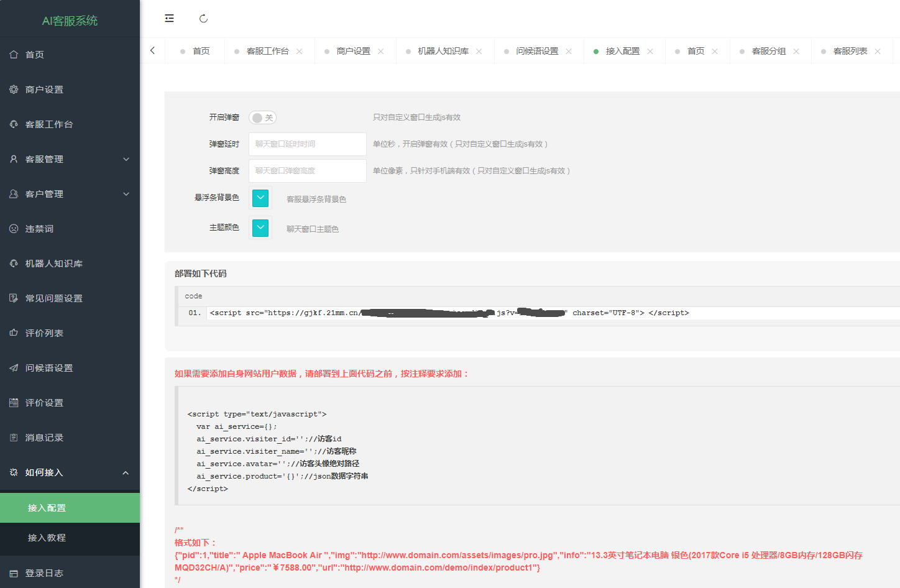Expand the 客户管理 submenu chevron
Image resolution: width=900 pixels, height=588 pixels.
[126, 194]
